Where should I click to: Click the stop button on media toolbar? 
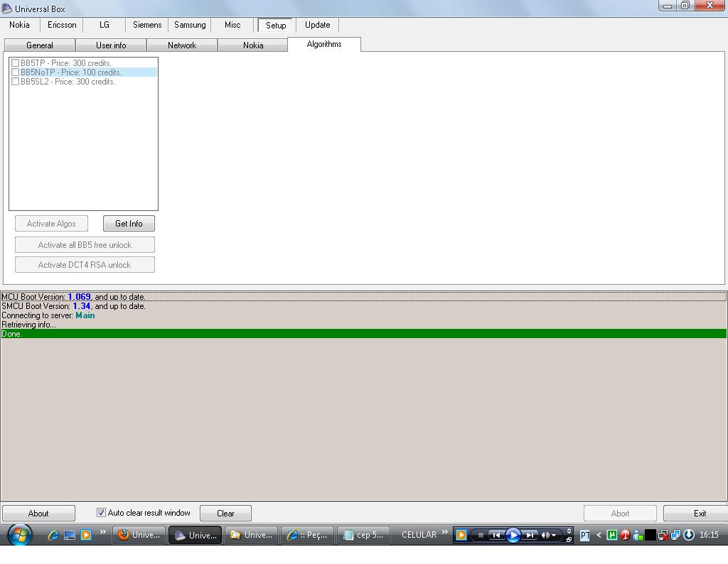(481, 535)
